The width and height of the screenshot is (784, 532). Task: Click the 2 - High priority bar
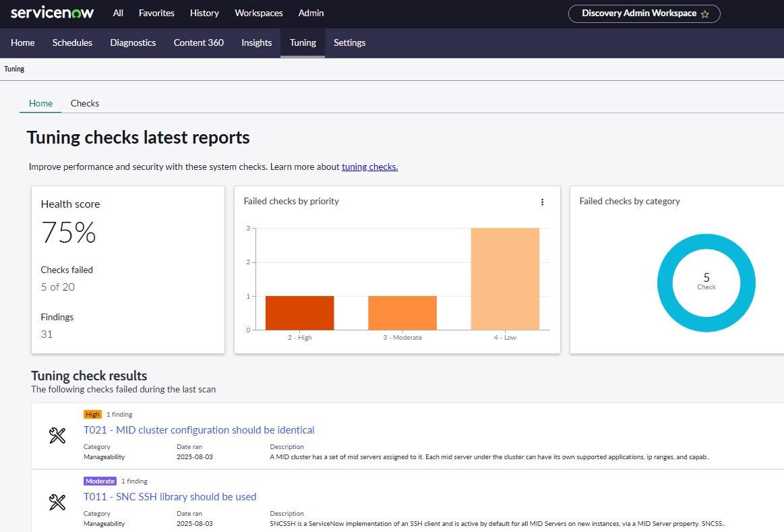point(299,313)
